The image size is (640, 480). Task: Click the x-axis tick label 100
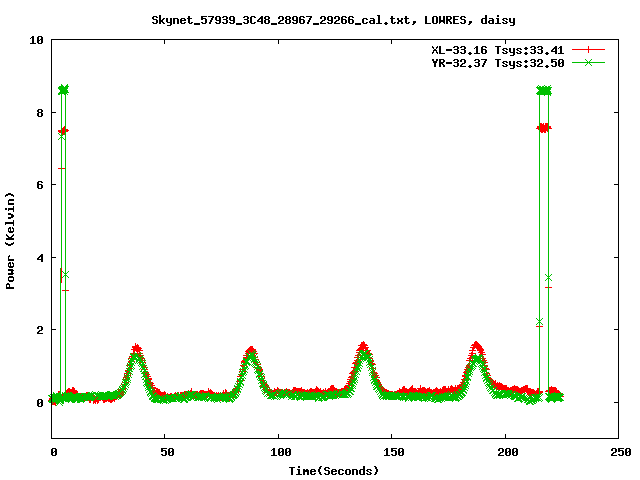pos(281,452)
